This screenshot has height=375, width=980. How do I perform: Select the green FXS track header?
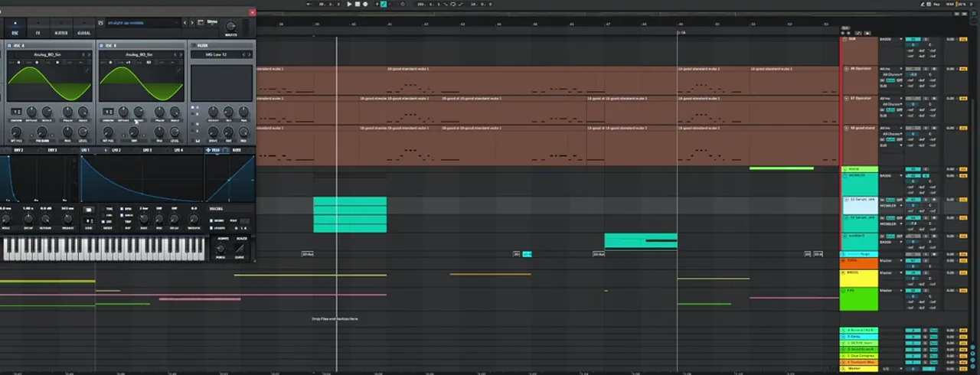pos(859,298)
